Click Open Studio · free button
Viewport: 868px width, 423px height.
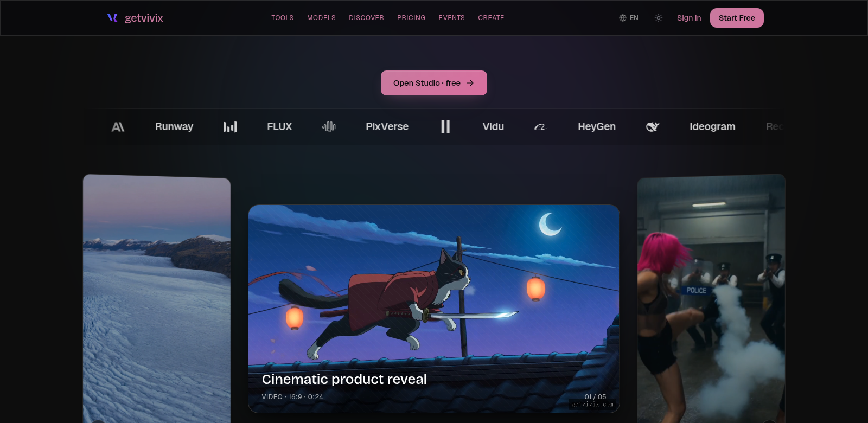[434, 83]
